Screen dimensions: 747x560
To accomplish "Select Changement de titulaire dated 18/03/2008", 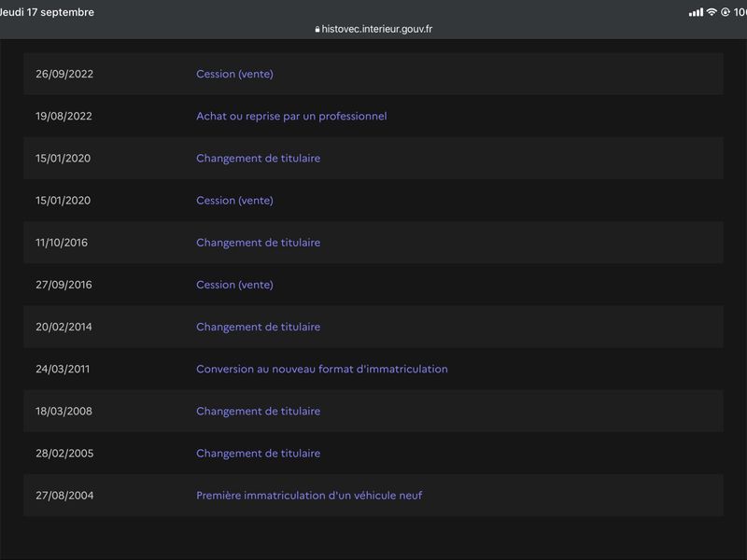I will pos(259,411).
